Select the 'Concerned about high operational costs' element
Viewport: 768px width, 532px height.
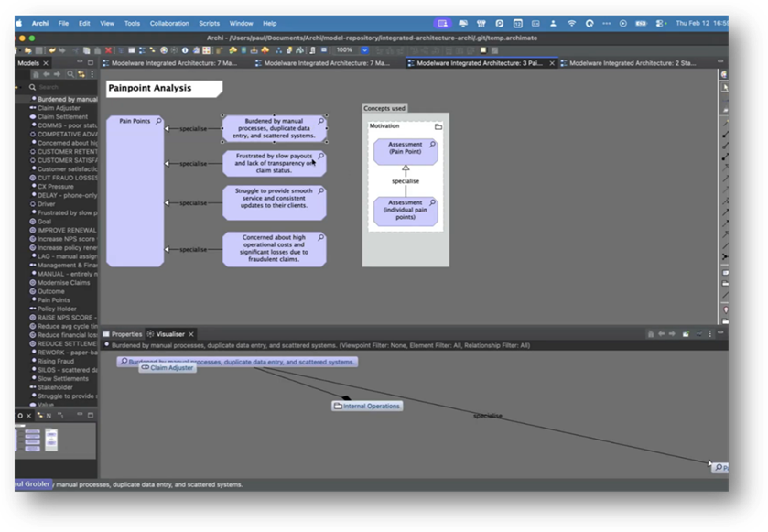[275, 249]
